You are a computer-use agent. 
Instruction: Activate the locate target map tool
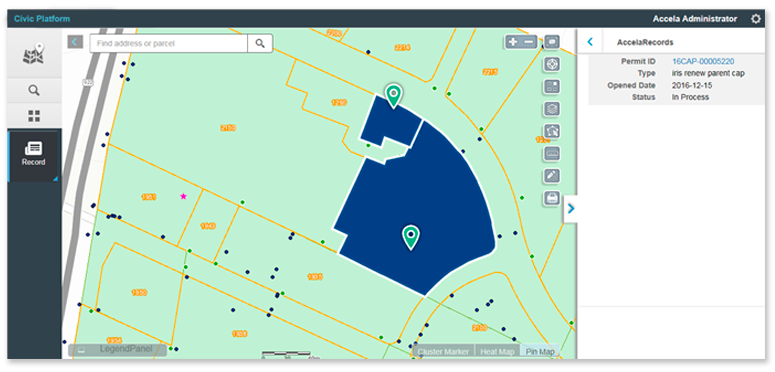coord(552,64)
